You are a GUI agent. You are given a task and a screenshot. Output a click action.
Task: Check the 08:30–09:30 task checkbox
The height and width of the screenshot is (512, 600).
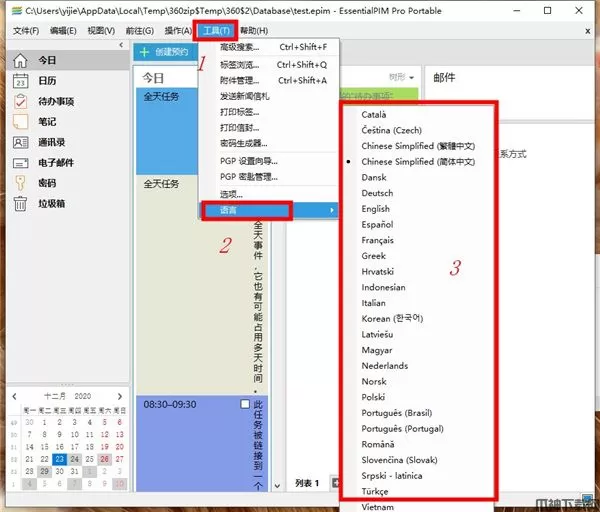tap(246, 405)
